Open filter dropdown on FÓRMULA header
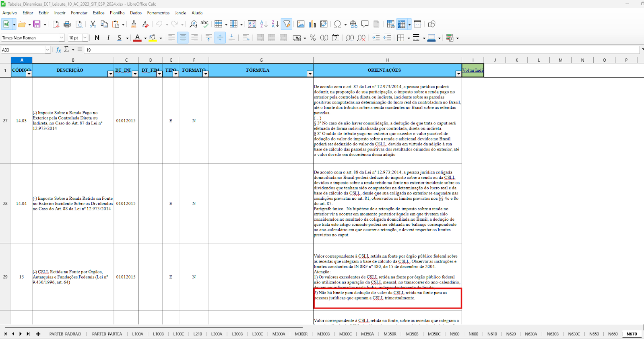This screenshot has width=644, height=339. pos(310,74)
